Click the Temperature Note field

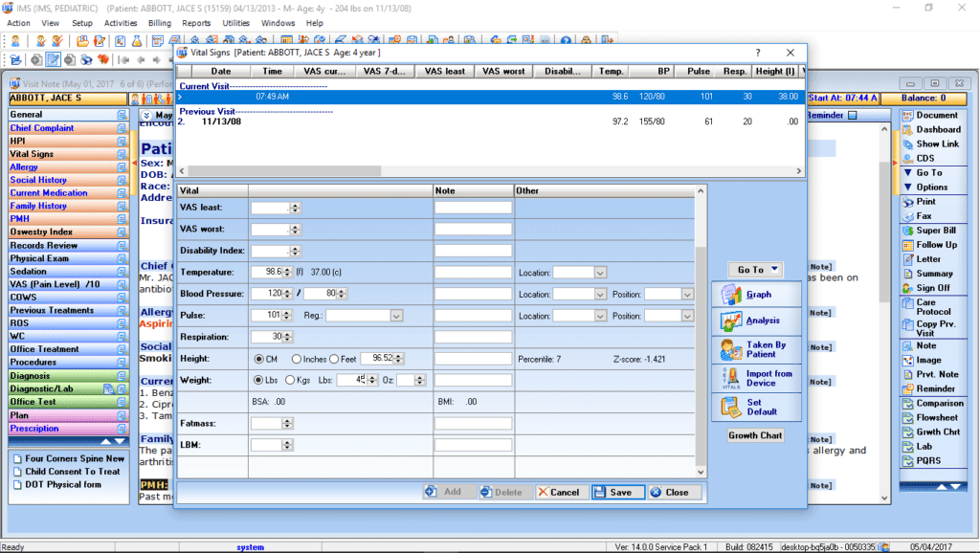coord(473,273)
